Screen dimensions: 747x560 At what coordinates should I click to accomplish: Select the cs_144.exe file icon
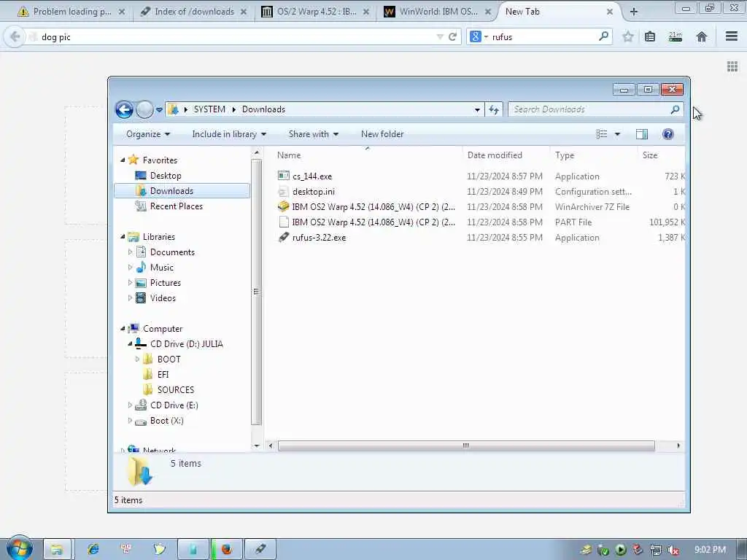[x=284, y=176]
